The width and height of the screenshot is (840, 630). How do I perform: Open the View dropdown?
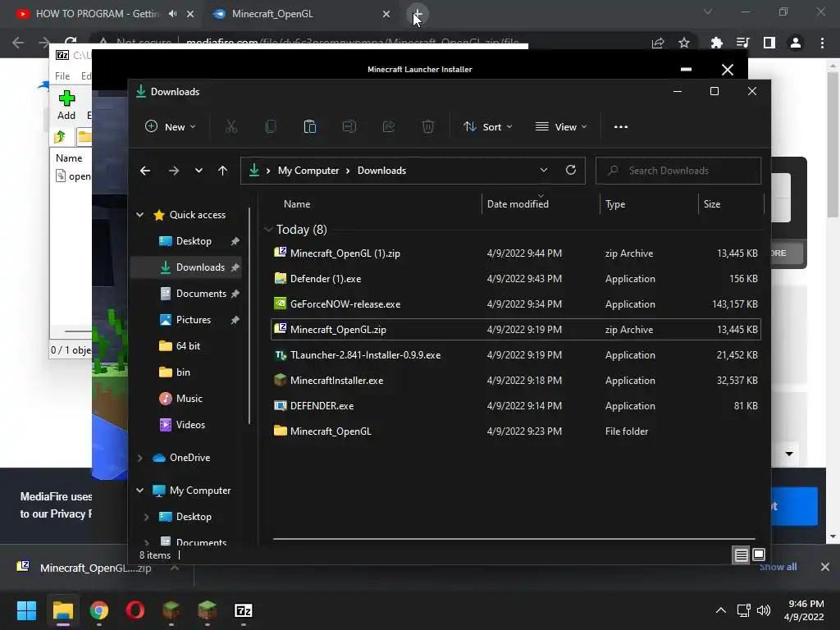click(x=561, y=127)
